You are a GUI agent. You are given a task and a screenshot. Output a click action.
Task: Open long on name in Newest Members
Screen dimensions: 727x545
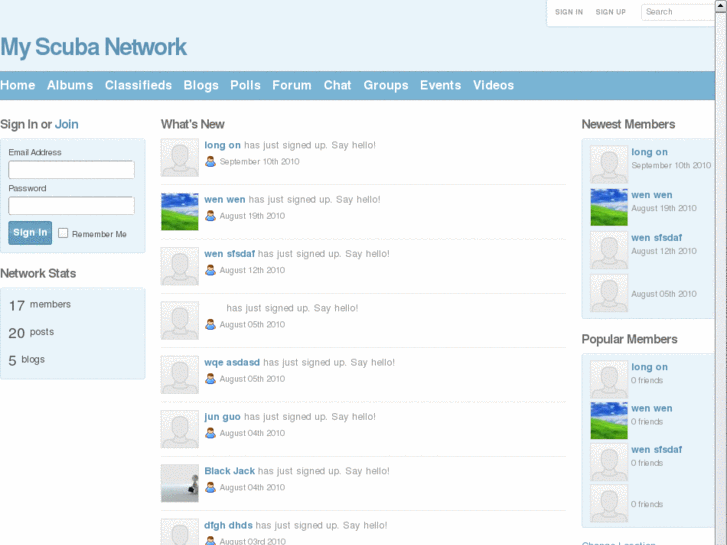point(650,152)
